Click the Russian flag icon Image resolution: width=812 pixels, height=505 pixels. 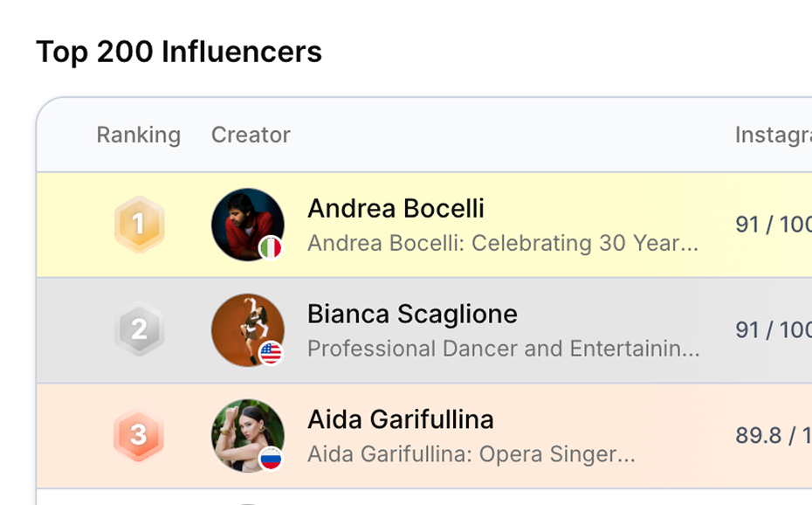[x=271, y=458]
